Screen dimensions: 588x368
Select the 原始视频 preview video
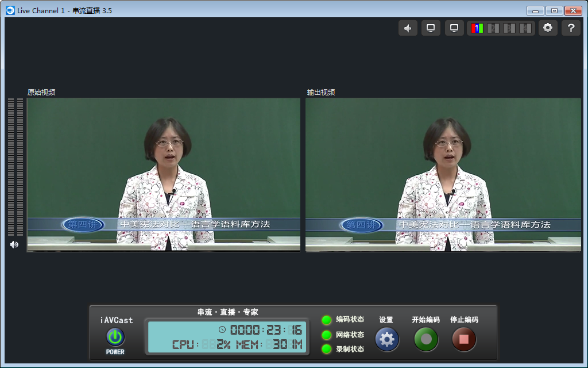pyautogui.click(x=164, y=175)
